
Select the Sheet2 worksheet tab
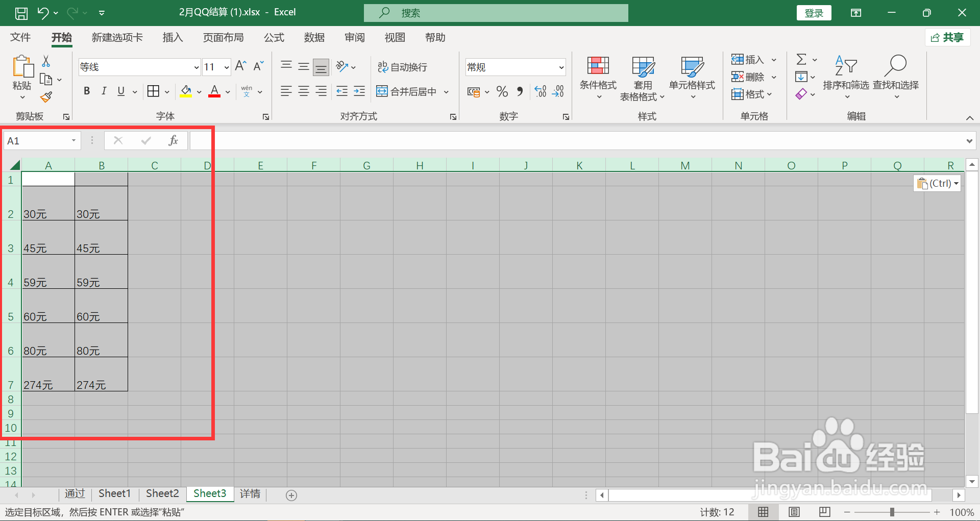coord(162,493)
